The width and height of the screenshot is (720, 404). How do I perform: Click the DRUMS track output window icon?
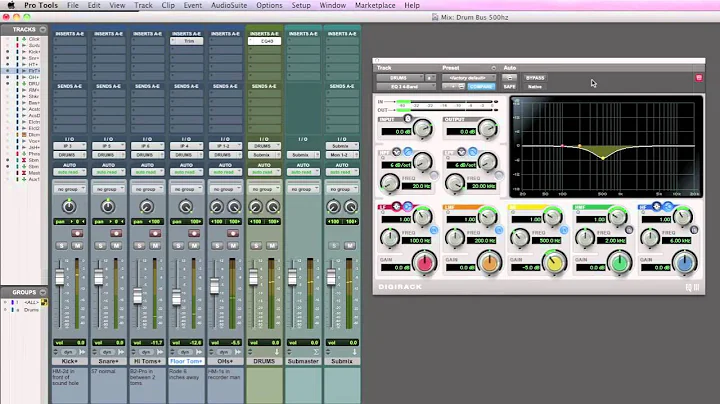(x=277, y=352)
